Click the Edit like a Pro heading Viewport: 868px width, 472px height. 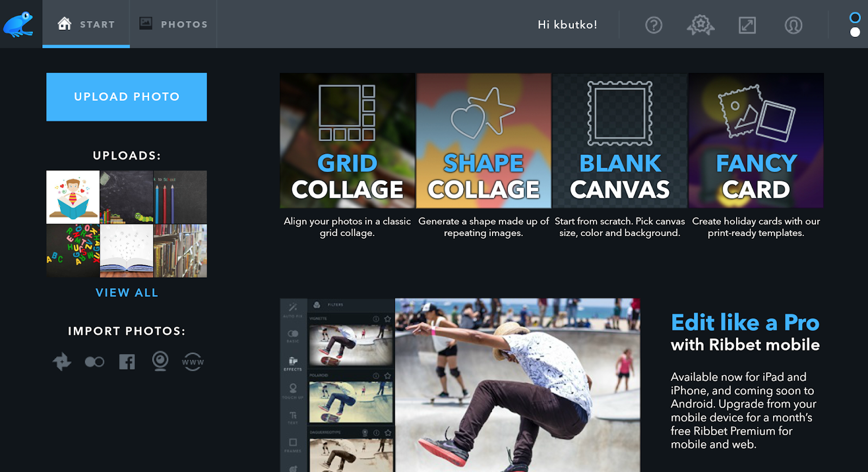[745, 322]
